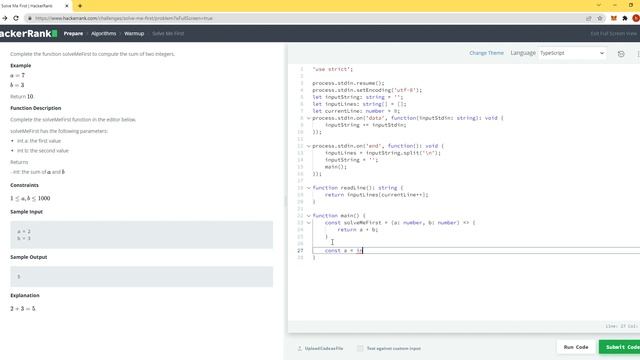The height and width of the screenshot is (360, 640).
Task: Click the Upload Code as File icon
Action: (x=300, y=348)
